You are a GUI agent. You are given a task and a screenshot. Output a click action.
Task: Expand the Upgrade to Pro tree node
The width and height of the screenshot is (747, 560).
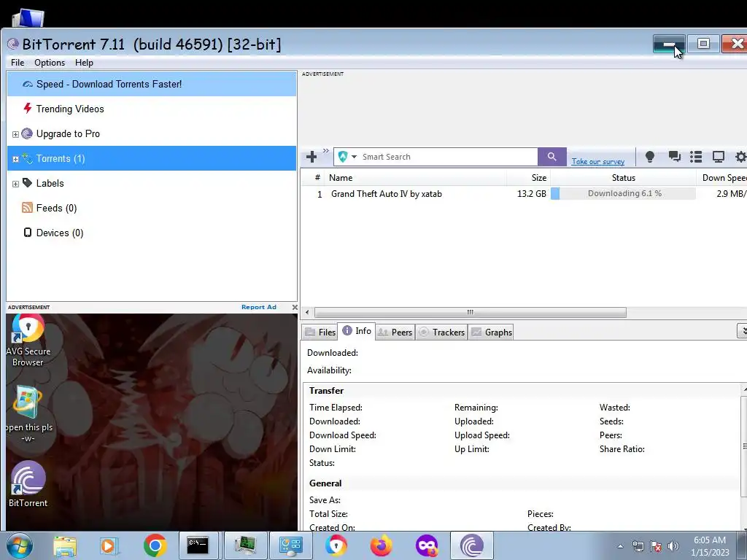(15, 134)
